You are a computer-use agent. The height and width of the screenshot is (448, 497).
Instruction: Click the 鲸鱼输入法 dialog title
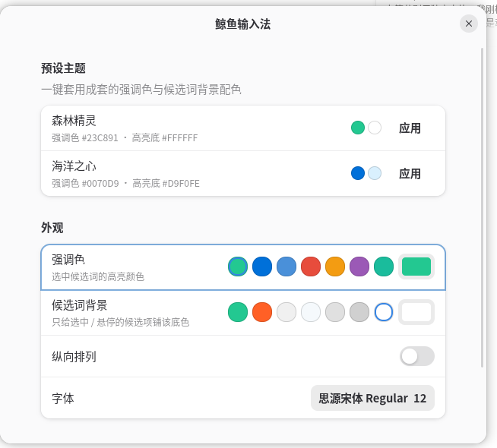tap(243, 24)
